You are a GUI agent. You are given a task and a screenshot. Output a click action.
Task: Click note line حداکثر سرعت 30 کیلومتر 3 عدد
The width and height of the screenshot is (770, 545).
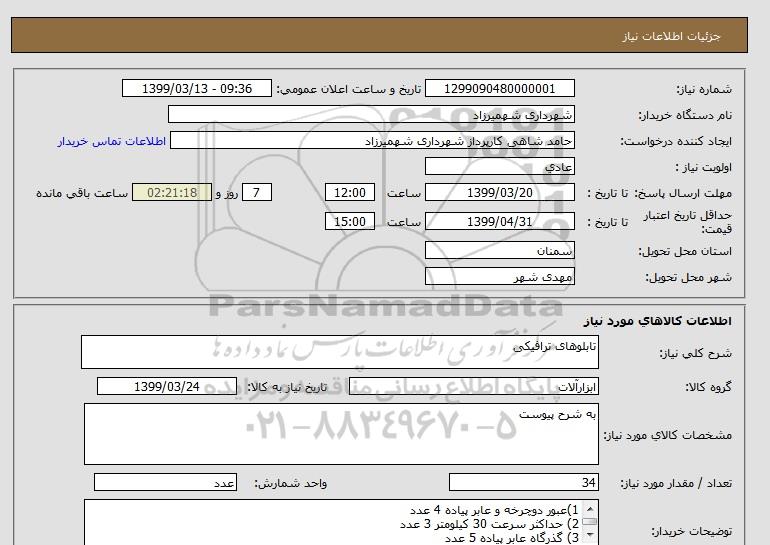point(489,524)
